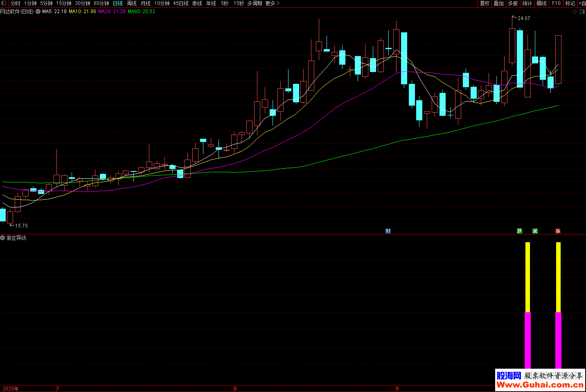
Task: Click the left panel toggle icon
Action: point(4,3)
